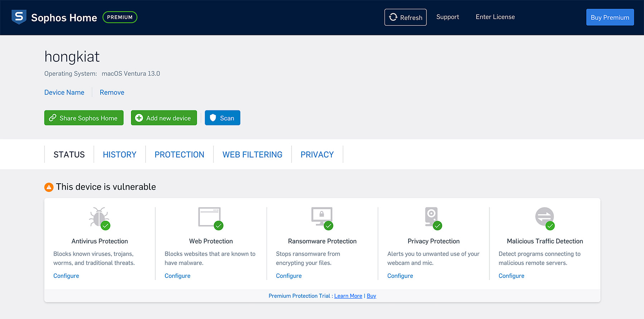Click the orange vulnerable warning icon
Screen dimensions: 644x319
pos(49,187)
